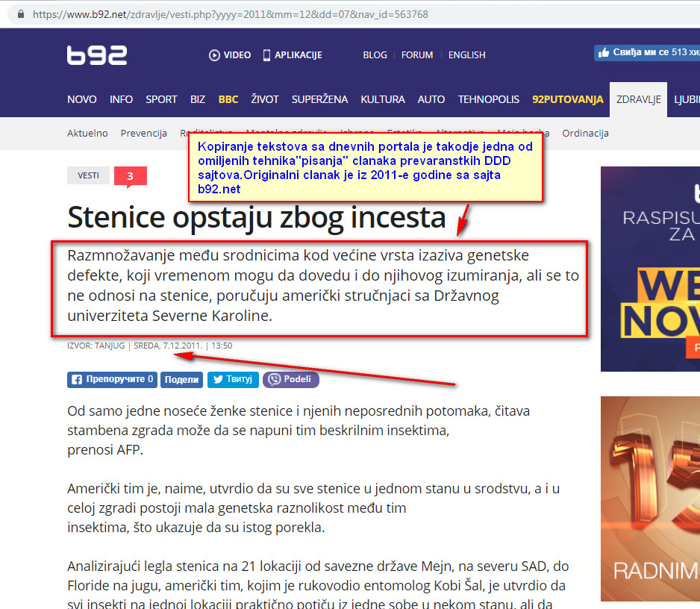Click the paragraph starting Analizirajući legla stenica
Image resolution: width=700 pixels, height=609 pixels.
[x=318, y=584]
